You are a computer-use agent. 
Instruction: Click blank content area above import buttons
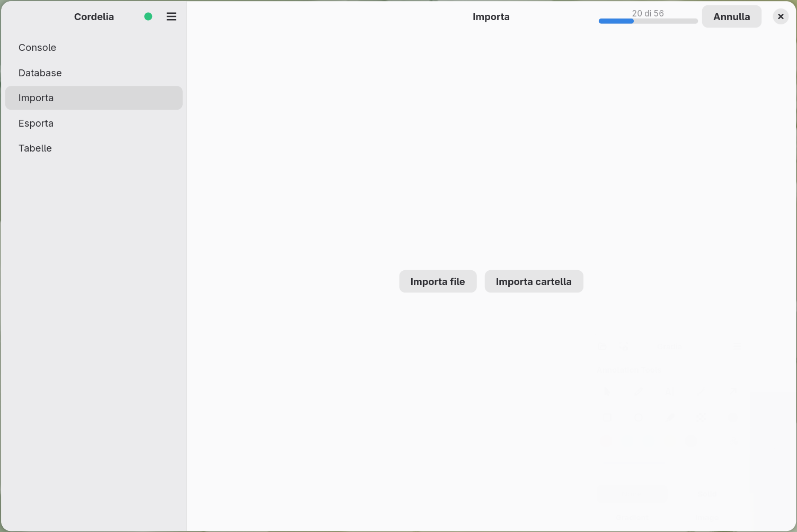491,148
